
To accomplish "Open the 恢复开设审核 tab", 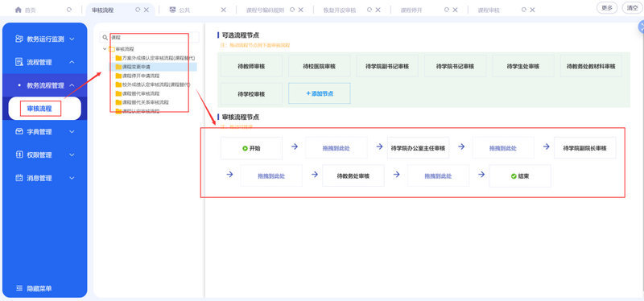I will tap(340, 10).
